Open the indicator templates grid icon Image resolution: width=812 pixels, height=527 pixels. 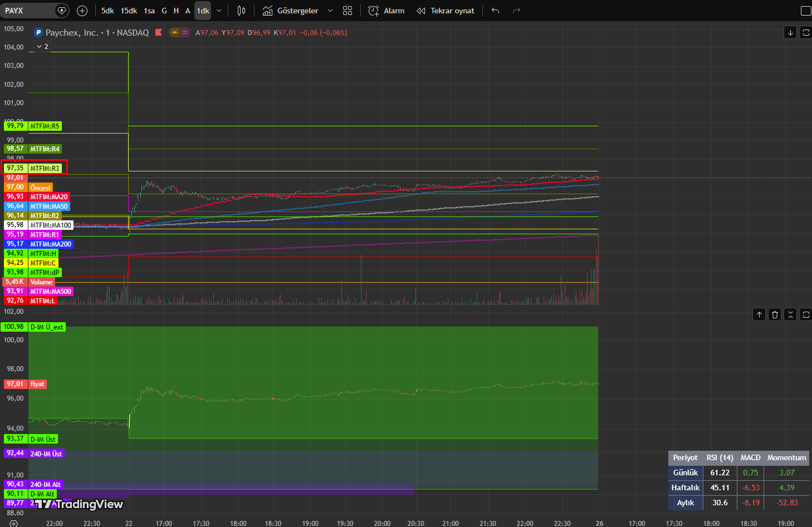[348, 11]
